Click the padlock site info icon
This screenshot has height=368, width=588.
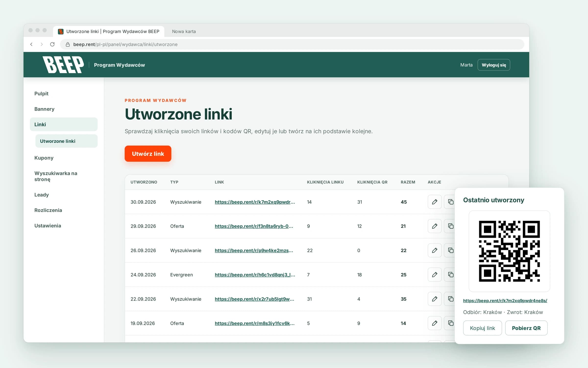click(x=68, y=44)
